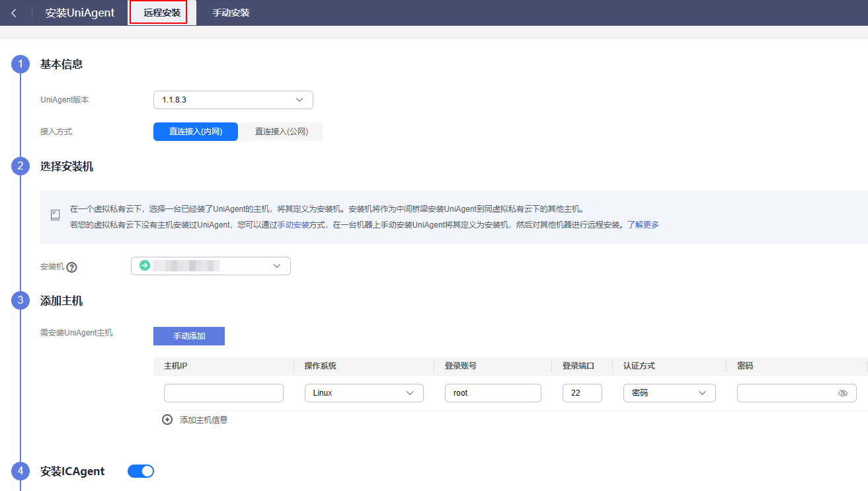Click the 基本信息 section heading
This screenshot has width=868, height=491.
click(x=61, y=64)
